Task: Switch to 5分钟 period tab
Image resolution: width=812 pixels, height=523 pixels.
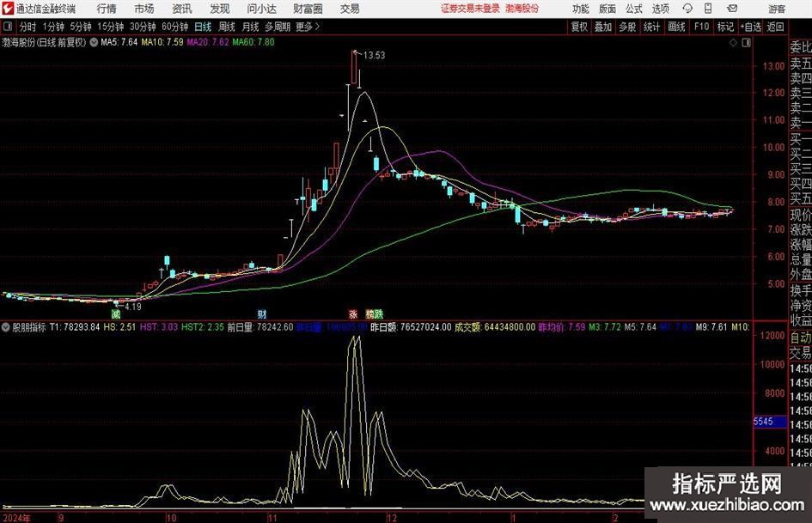Action: [x=81, y=27]
